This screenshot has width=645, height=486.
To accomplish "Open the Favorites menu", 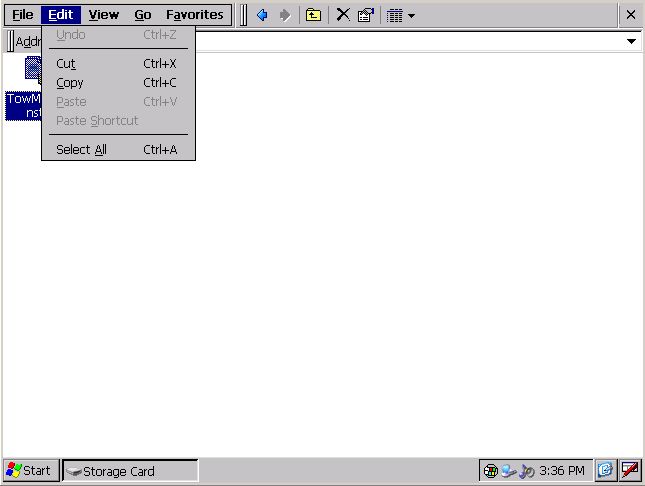I will click(x=195, y=15).
